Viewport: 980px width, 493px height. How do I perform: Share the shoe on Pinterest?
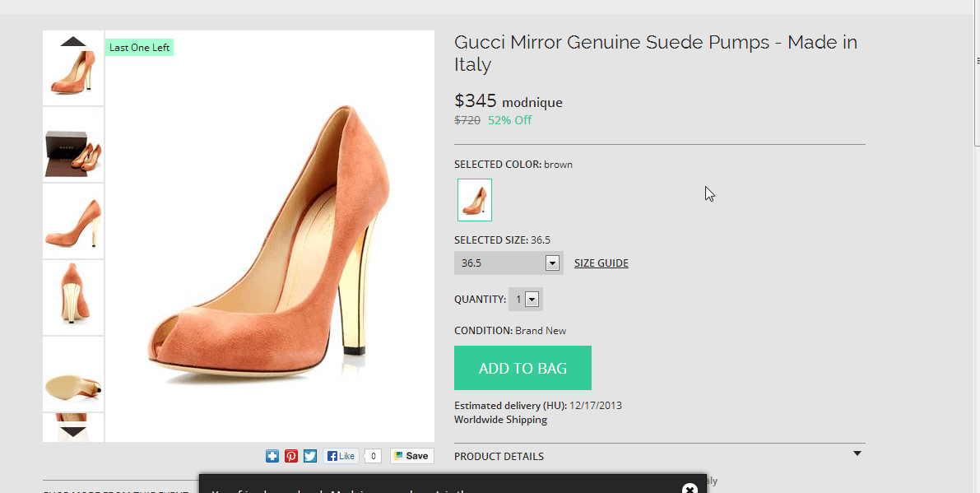(x=291, y=456)
